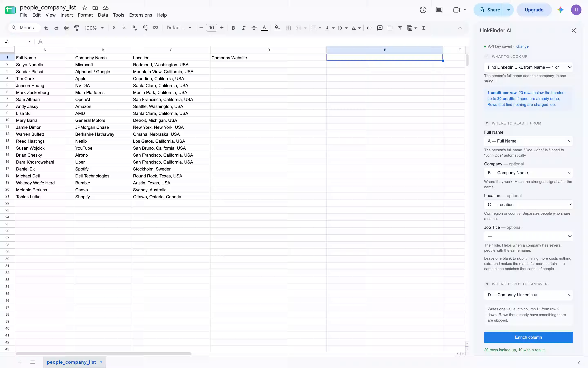Open the Full Name column dropdown
The height and width of the screenshot is (368, 588).
pos(528,141)
